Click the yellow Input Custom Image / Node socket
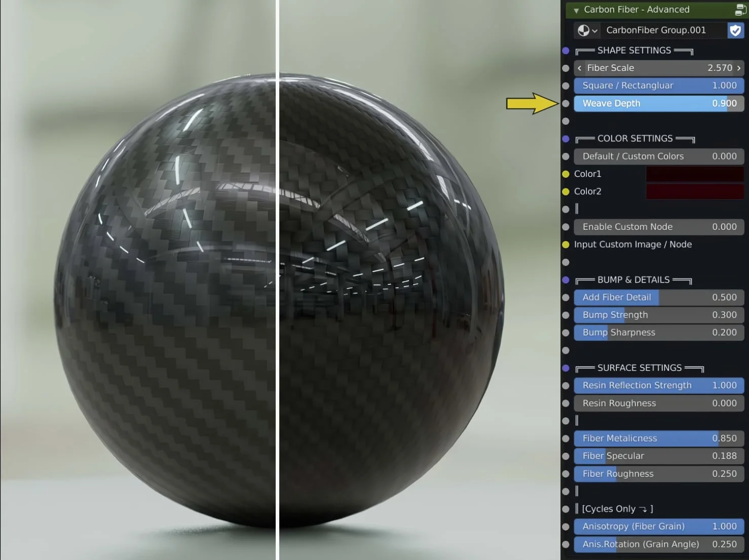Screen dimensions: 749x560 click(x=566, y=245)
